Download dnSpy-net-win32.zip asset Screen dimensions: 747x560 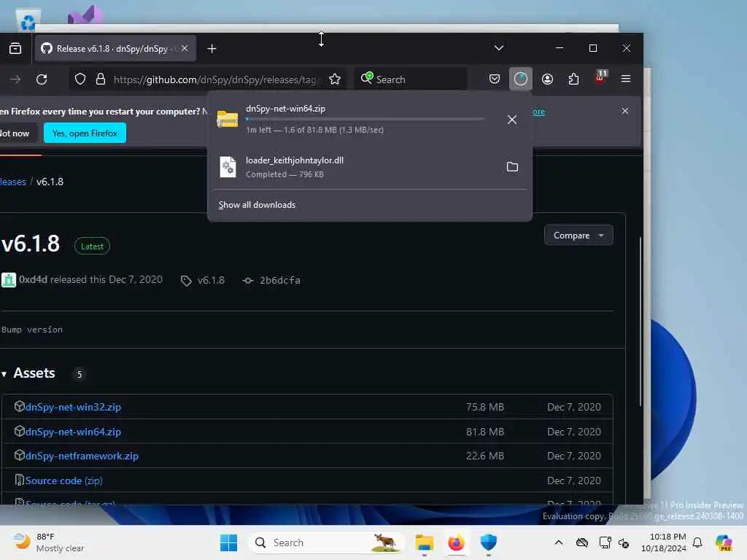[x=73, y=407]
